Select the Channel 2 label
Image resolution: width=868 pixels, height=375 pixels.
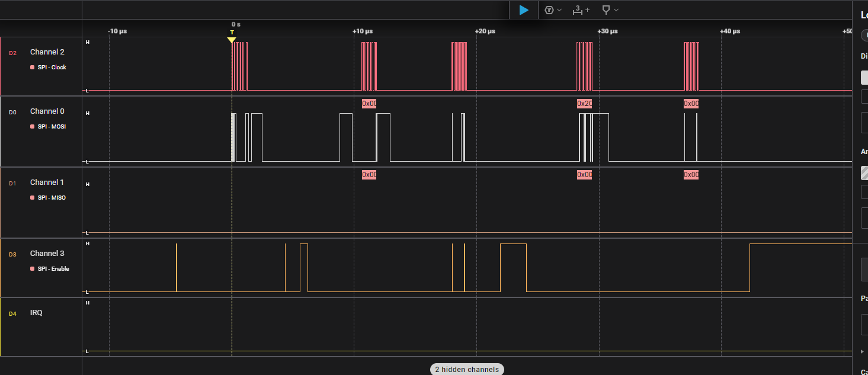click(47, 52)
